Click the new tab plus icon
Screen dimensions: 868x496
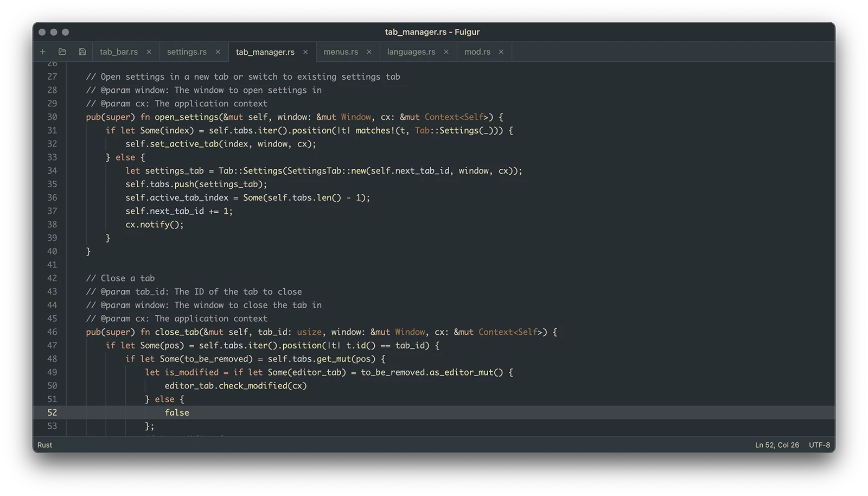(43, 52)
